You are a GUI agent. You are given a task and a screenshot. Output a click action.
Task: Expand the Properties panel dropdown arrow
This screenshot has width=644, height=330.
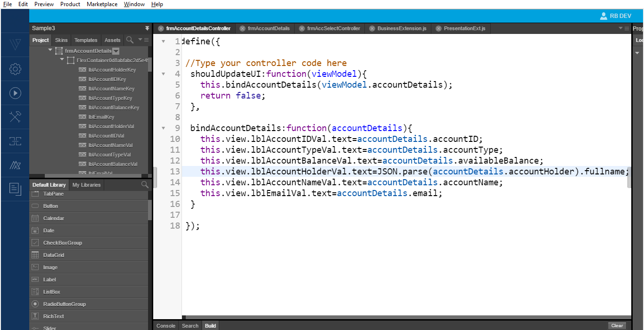[637, 53]
